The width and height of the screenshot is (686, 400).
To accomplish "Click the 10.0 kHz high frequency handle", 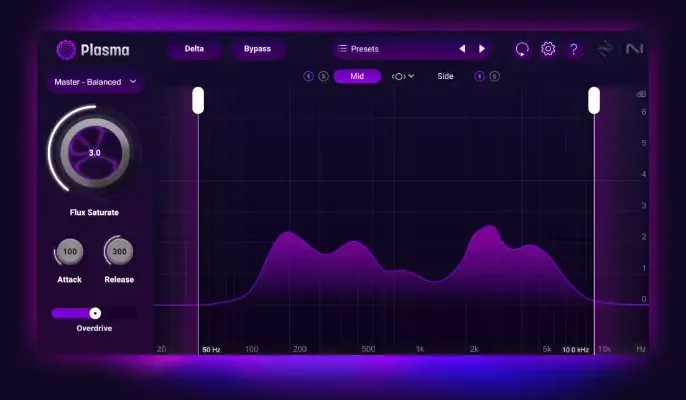I will (x=594, y=99).
